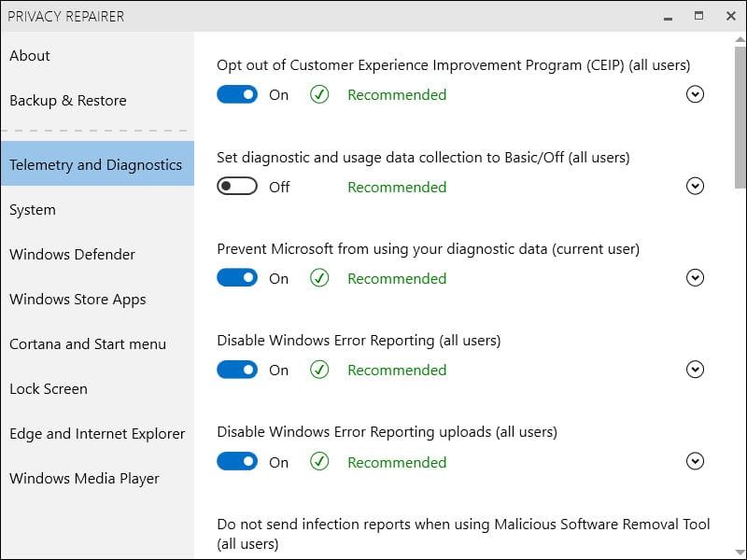Toggle off CEIP opt-out switch
The width and height of the screenshot is (747, 560).
pos(237,94)
